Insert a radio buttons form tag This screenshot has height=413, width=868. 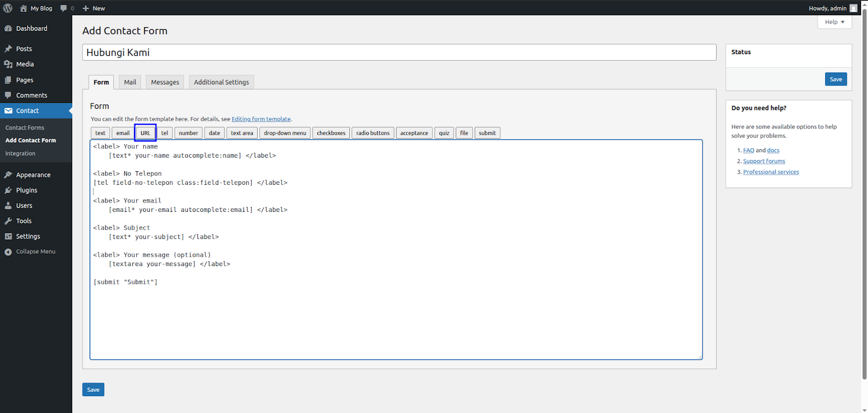click(x=373, y=133)
